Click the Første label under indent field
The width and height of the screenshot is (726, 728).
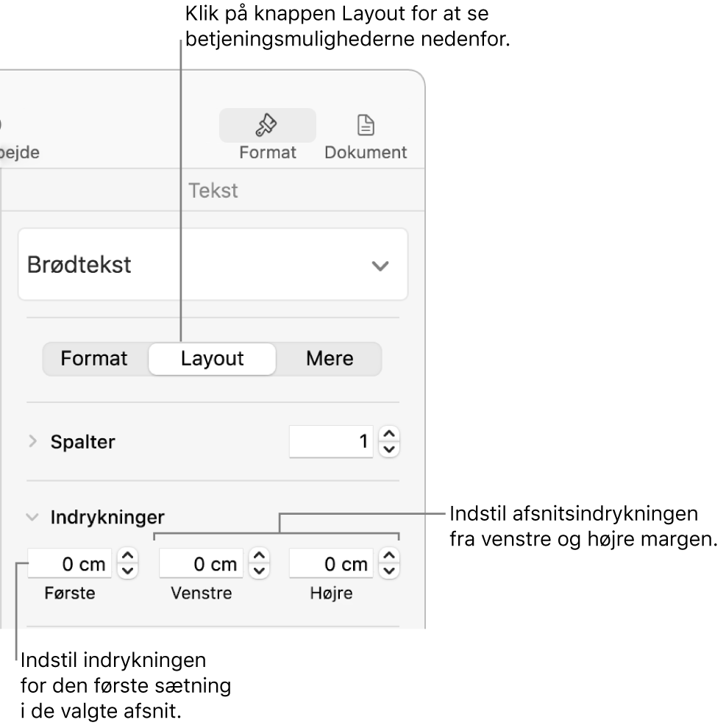point(70,593)
